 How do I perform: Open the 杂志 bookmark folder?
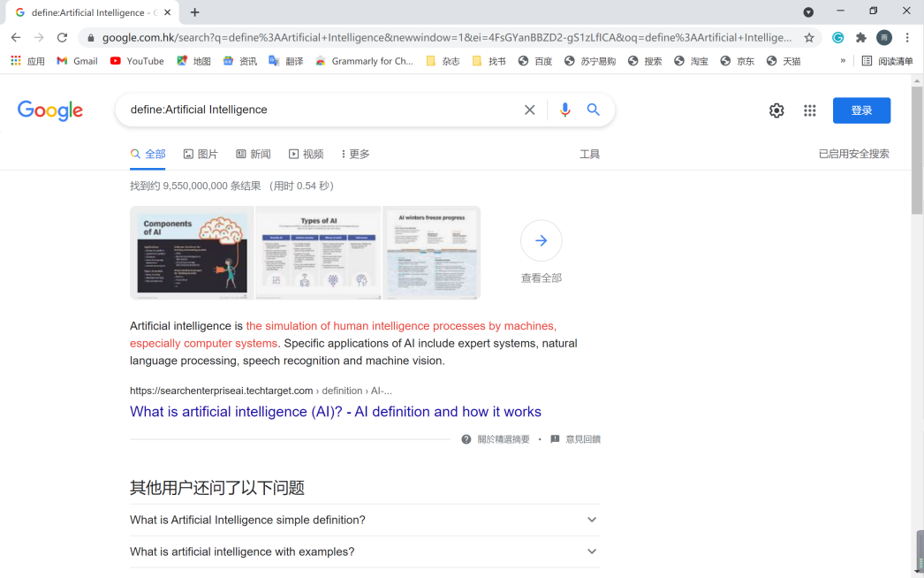click(443, 61)
